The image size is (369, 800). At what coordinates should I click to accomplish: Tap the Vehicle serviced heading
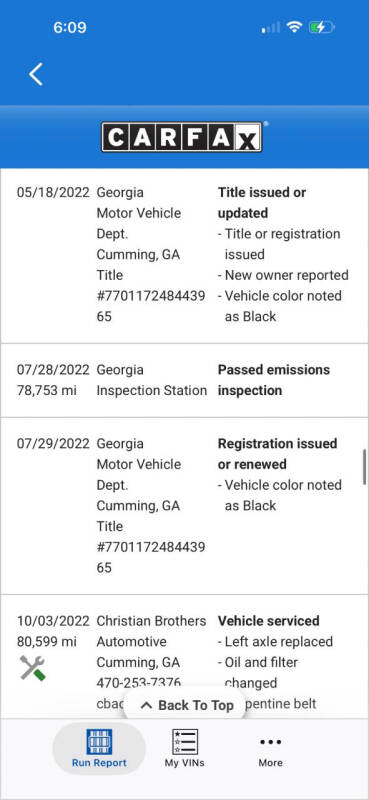click(268, 621)
